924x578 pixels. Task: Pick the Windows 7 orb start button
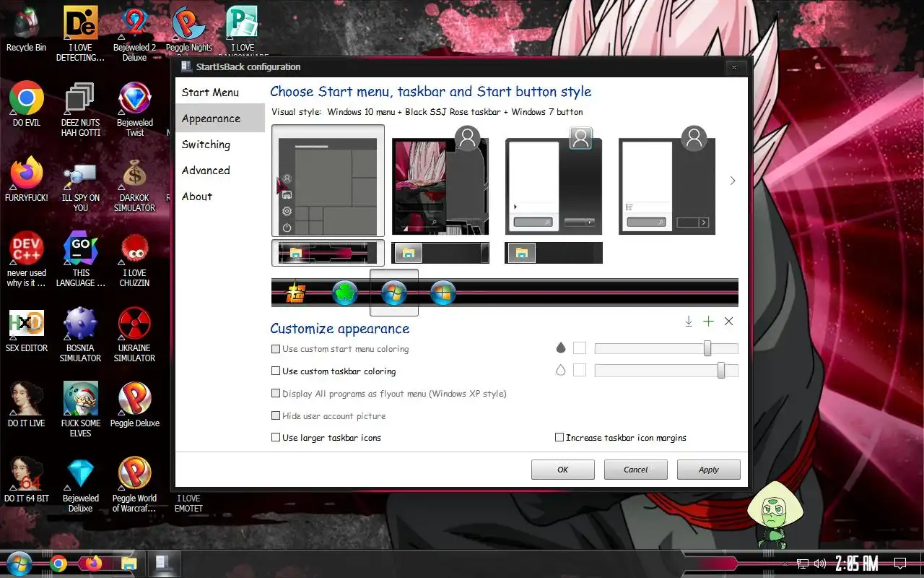394,293
